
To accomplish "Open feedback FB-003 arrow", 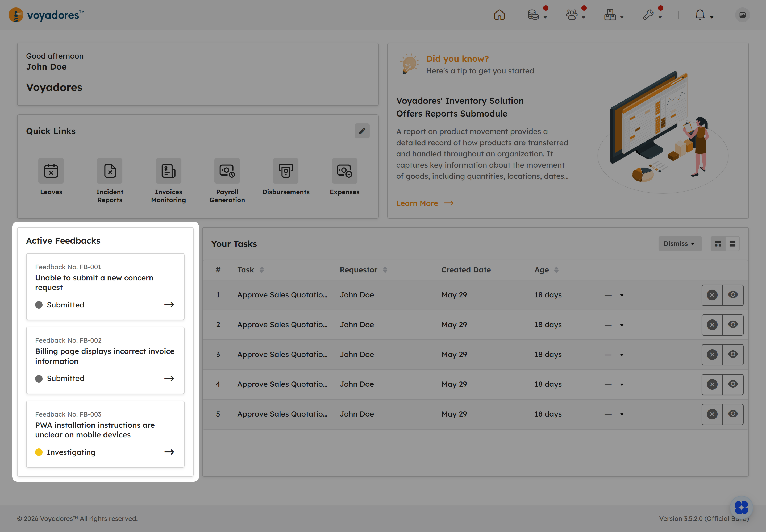I will [x=169, y=452].
